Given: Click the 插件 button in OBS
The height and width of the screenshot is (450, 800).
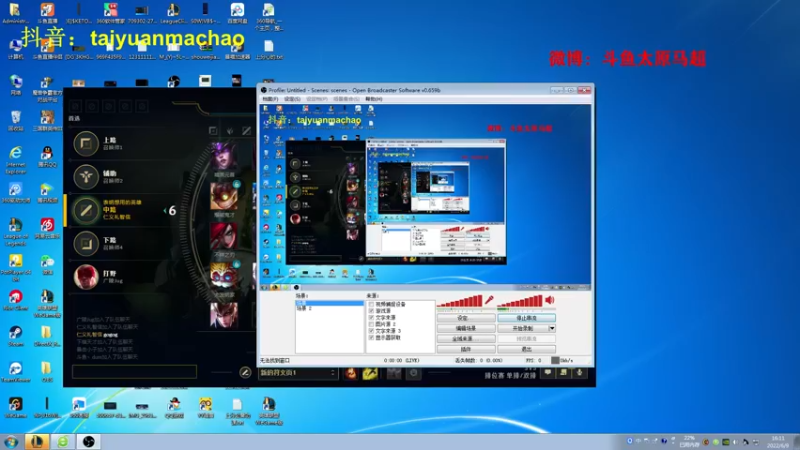Looking at the screenshot, I should pyautogui.click(x=466, y=349).
